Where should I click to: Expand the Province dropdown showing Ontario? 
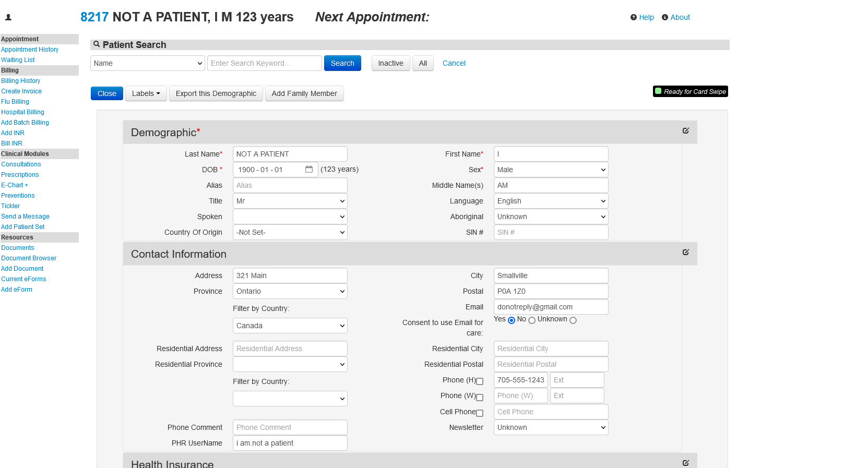point(290,291)
